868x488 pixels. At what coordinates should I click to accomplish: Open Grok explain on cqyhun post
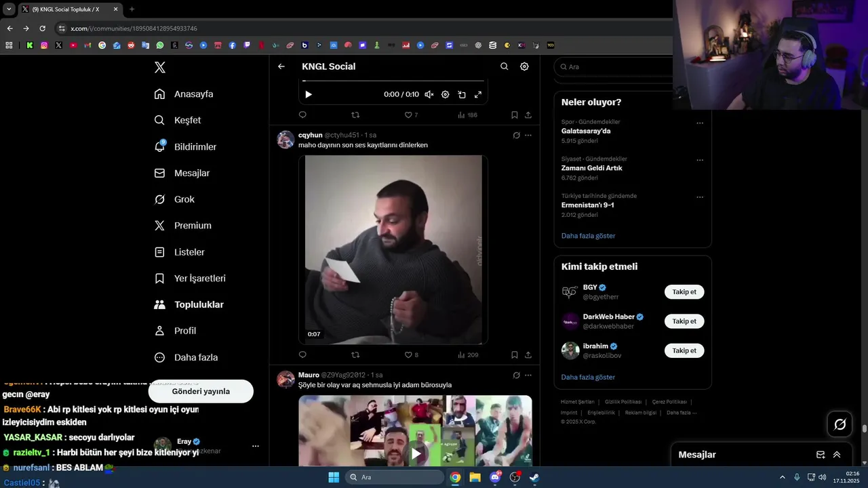pyautogui.click(x=516, y=136)
